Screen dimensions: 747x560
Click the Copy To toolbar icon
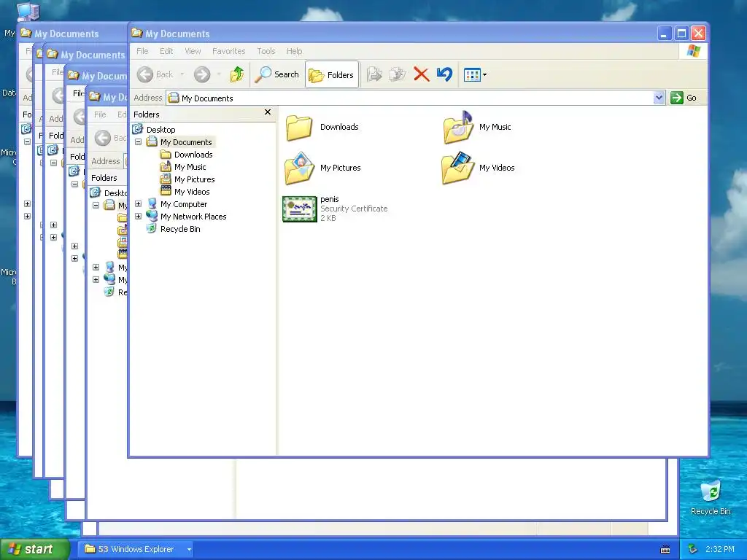(398, 74)
